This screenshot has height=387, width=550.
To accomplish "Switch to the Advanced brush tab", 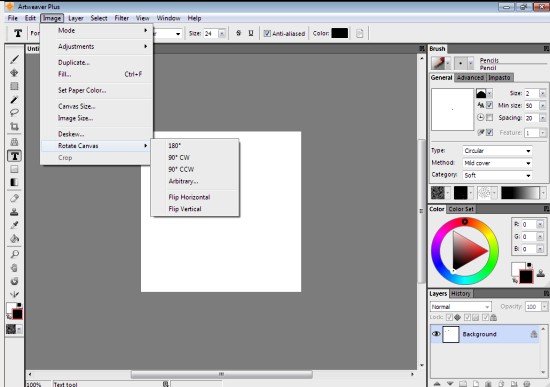I will pos(470,78).
